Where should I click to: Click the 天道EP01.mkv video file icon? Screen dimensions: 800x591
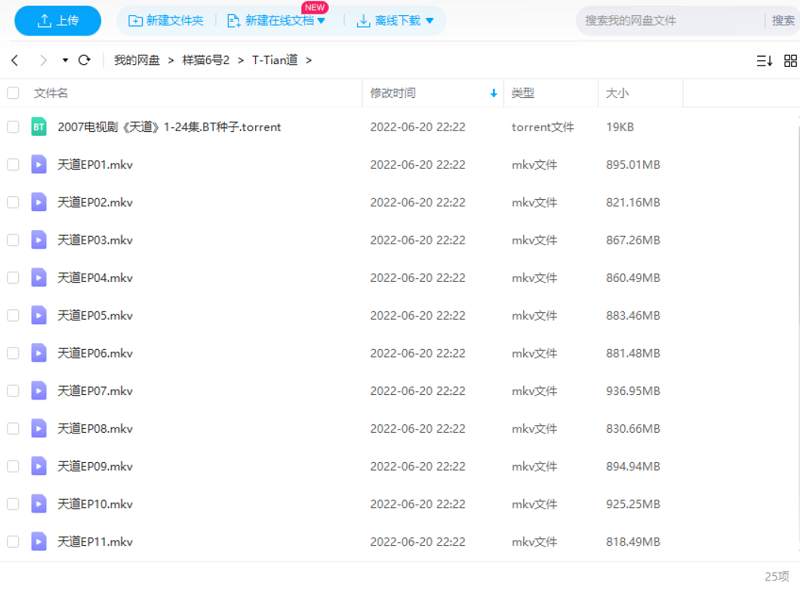pyautogui.click(x=39, y=165)
